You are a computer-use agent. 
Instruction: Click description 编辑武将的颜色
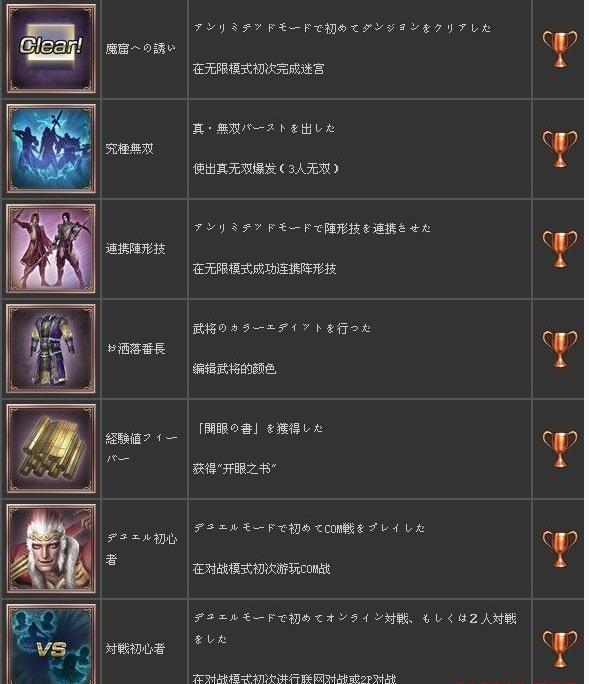point(235,369)
